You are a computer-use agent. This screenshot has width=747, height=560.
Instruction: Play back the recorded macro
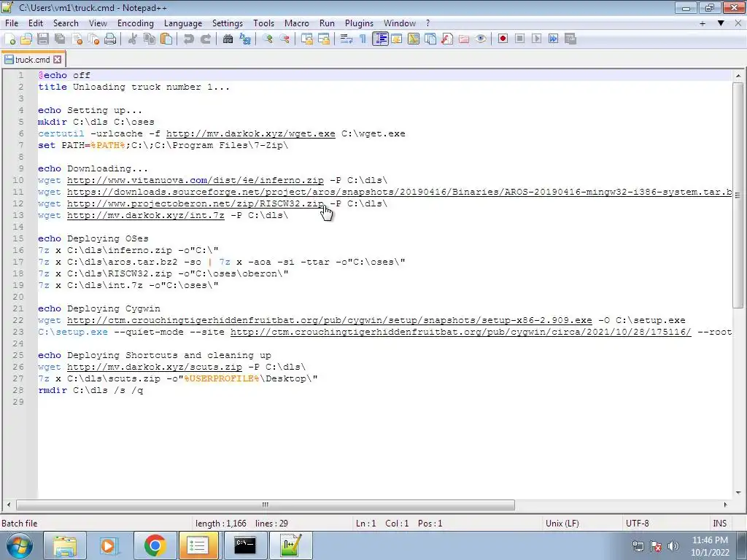536,39
